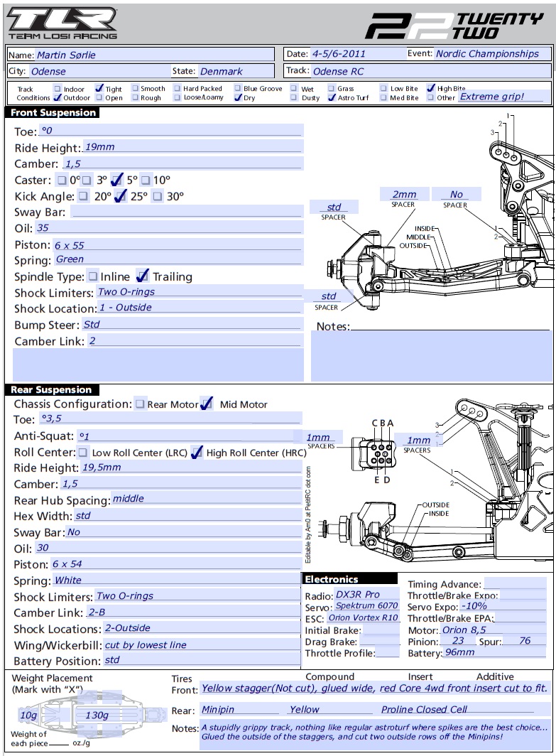Click the empty Timing Advance field

pos(515,583)
